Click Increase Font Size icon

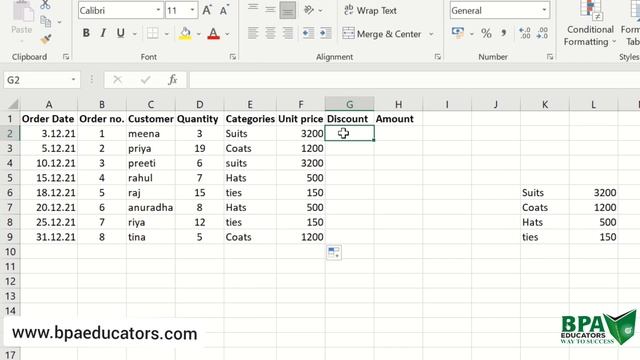(207, 10)
